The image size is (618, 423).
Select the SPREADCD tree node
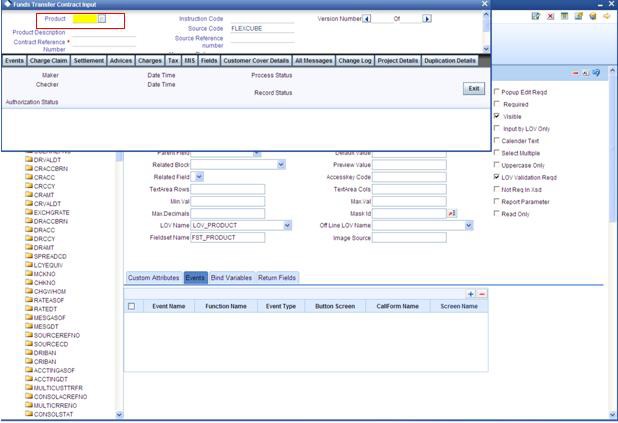(x=46, y=256)
